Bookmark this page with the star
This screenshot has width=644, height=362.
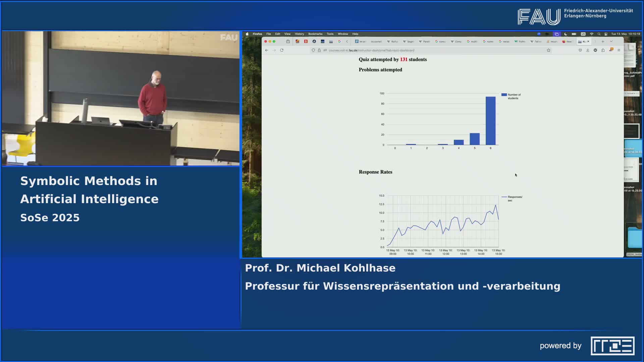(x=548, y=50)
